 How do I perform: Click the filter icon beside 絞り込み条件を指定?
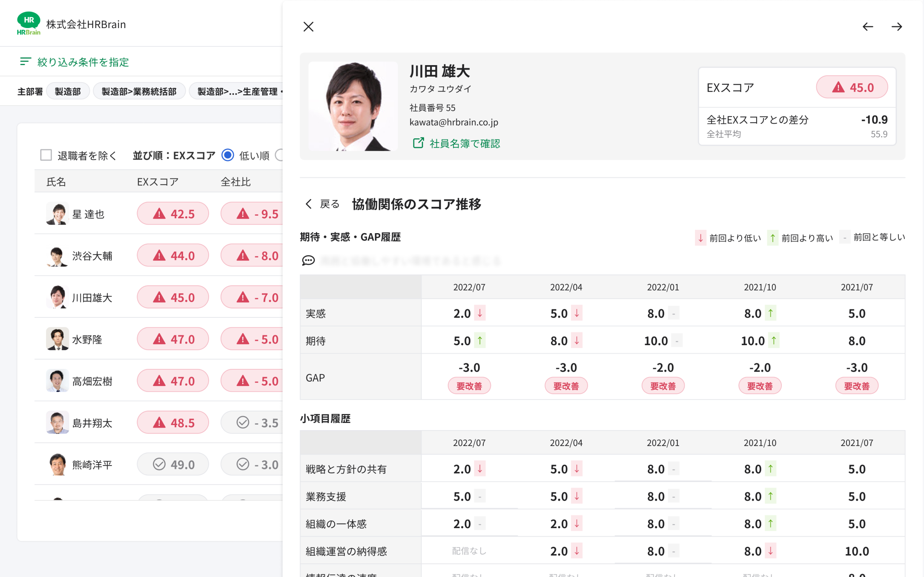click(x=25, y=62)
